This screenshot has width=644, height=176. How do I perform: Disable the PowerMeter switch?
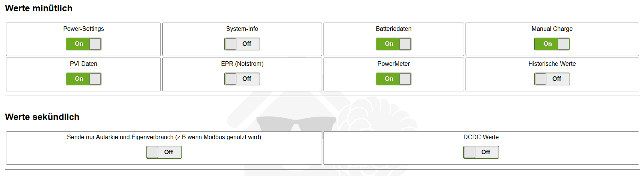click(393, 79)
